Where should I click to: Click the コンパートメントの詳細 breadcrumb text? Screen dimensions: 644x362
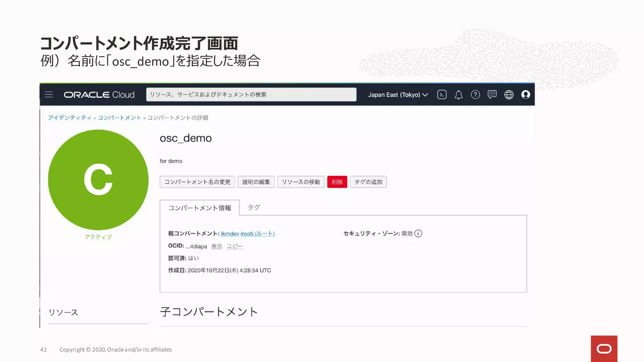tap(178, 118)
